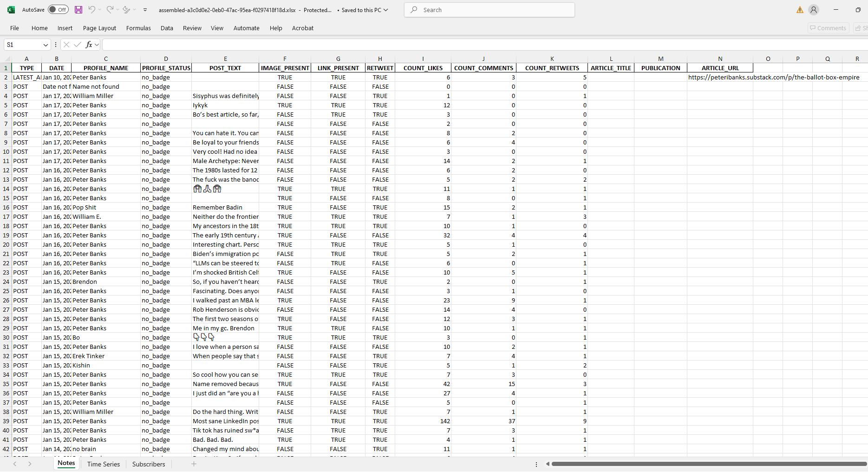This screenshot has height=472, width=868.
Task: Open the View tab
Action: click(x=217, y=28)
